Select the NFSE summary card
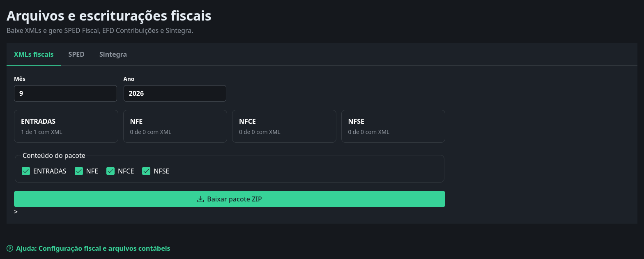 pos(393,126)
